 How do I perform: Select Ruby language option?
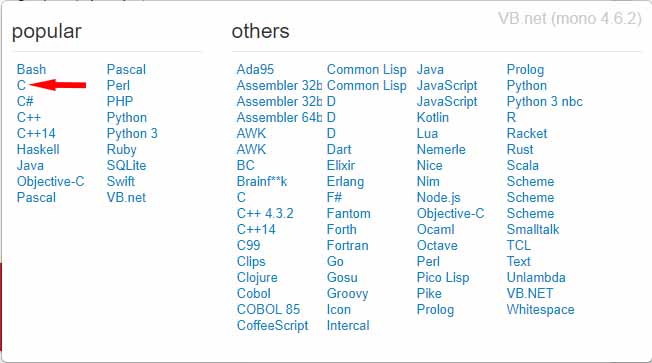coord(121,150)
